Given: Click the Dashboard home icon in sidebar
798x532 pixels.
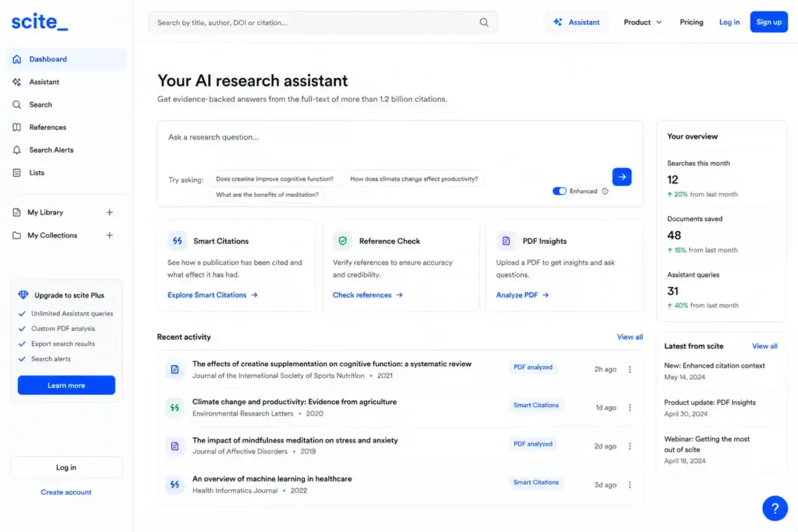Looking at the screenshot, I should [17, 59].
